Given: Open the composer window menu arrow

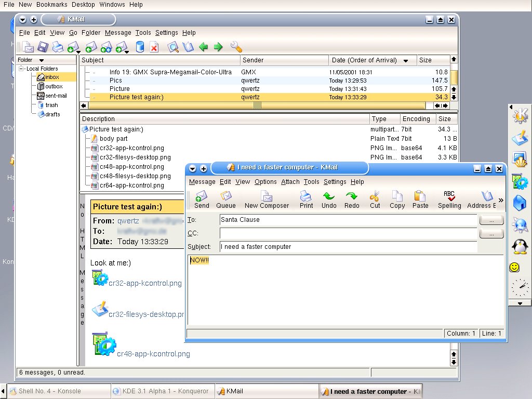Looking at the screenshot, I should [x=192, y=168].
